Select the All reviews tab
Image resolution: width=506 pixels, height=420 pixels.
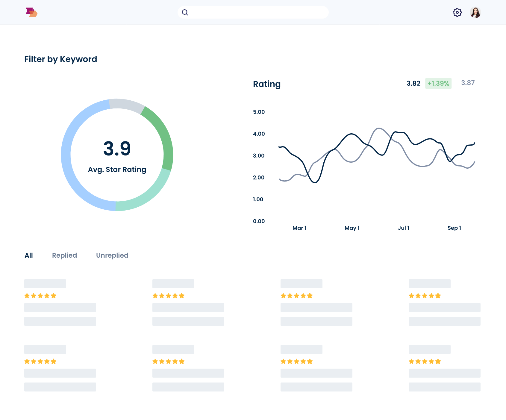pos(29,255)
